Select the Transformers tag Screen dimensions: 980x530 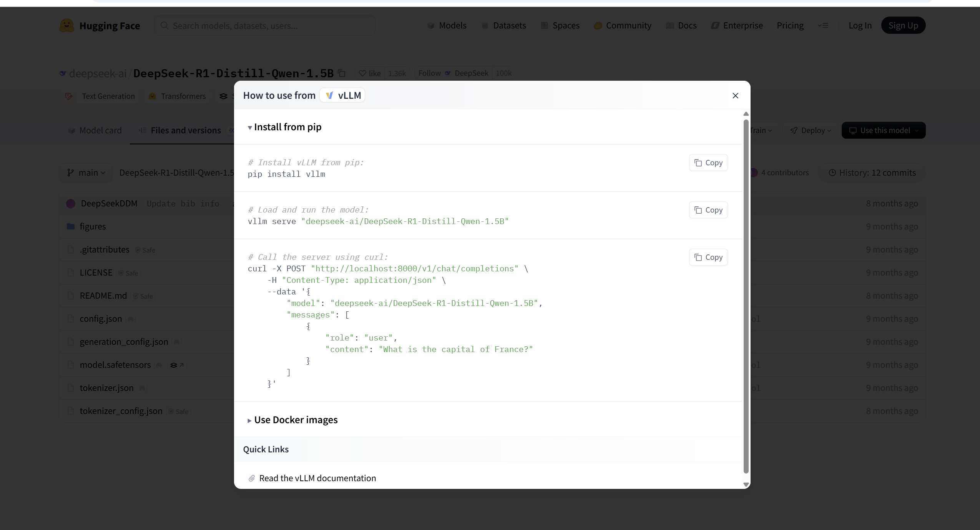[x=177, y=96]
